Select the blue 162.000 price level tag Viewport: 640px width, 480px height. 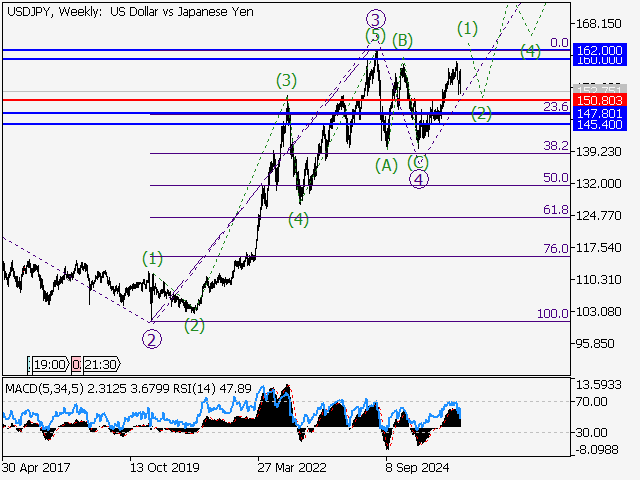[600, 49]
